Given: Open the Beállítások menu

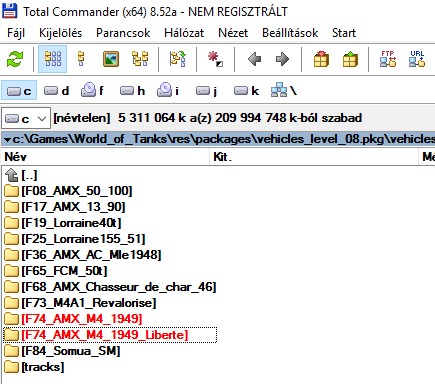Looking at the screenshot, I should [x=290, y=33].
